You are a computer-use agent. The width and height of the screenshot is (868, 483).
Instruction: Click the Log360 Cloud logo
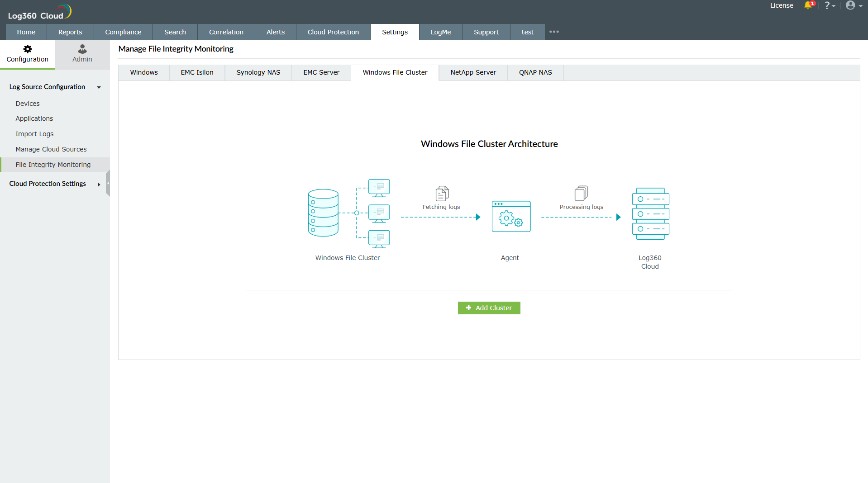coord(39,11)
